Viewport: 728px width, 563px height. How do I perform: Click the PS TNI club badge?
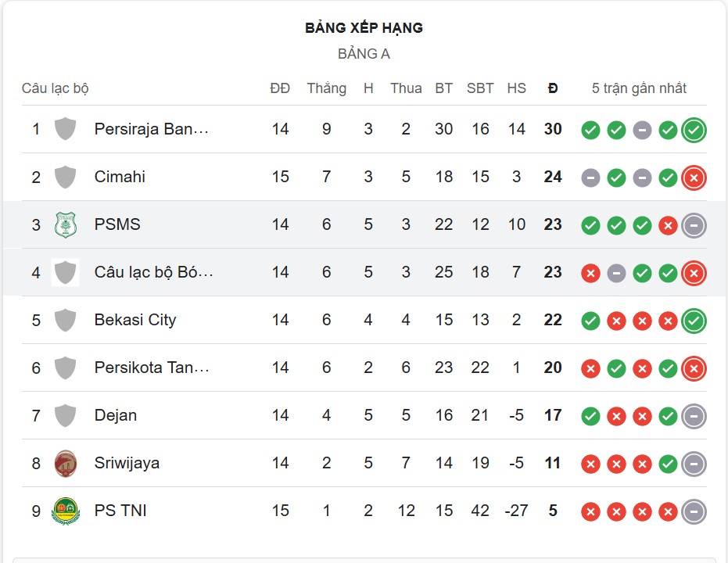(66, 511)
